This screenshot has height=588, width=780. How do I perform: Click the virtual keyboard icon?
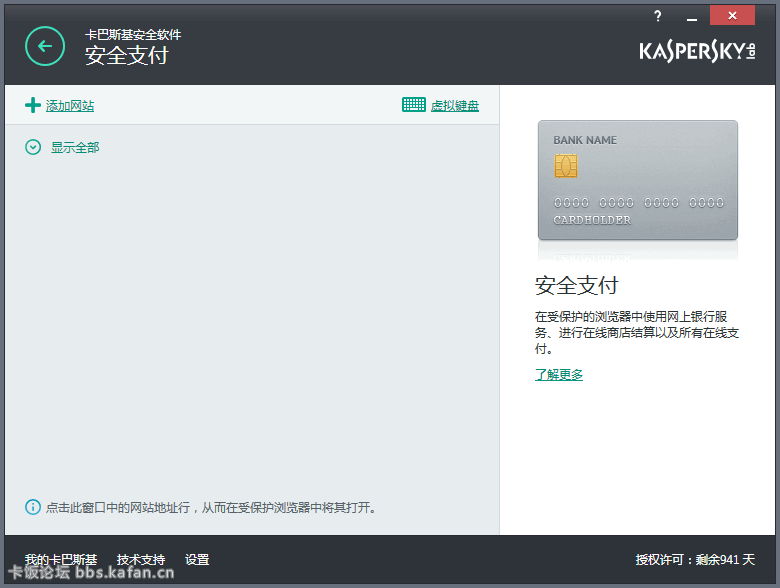point(413,104)
